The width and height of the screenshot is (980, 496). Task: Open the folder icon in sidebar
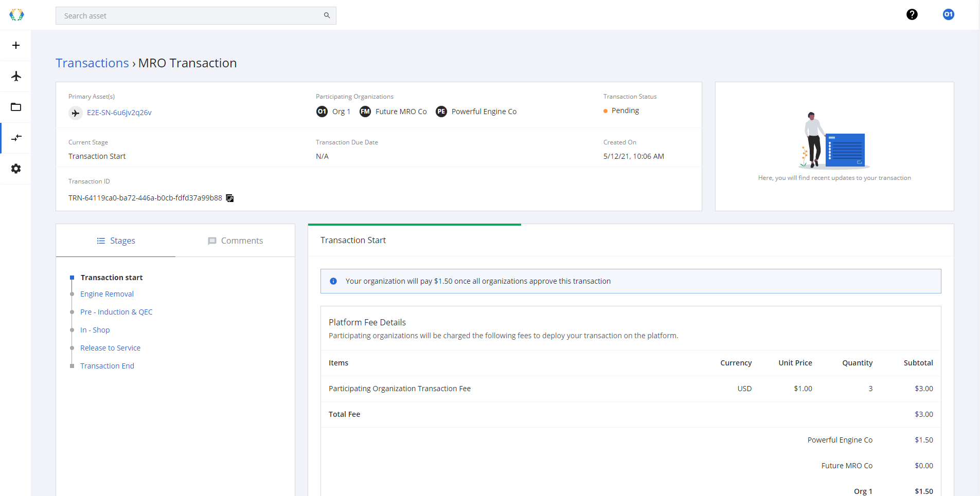[16, 107]
